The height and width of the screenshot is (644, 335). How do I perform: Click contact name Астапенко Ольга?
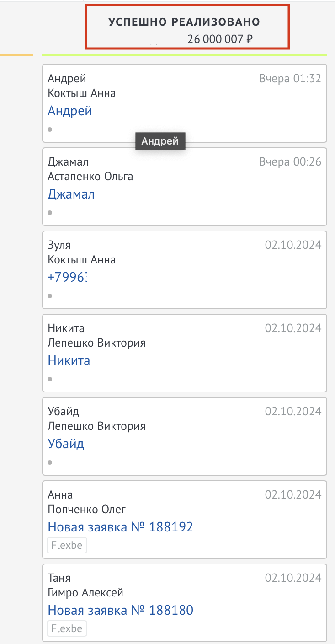point(90,177)
